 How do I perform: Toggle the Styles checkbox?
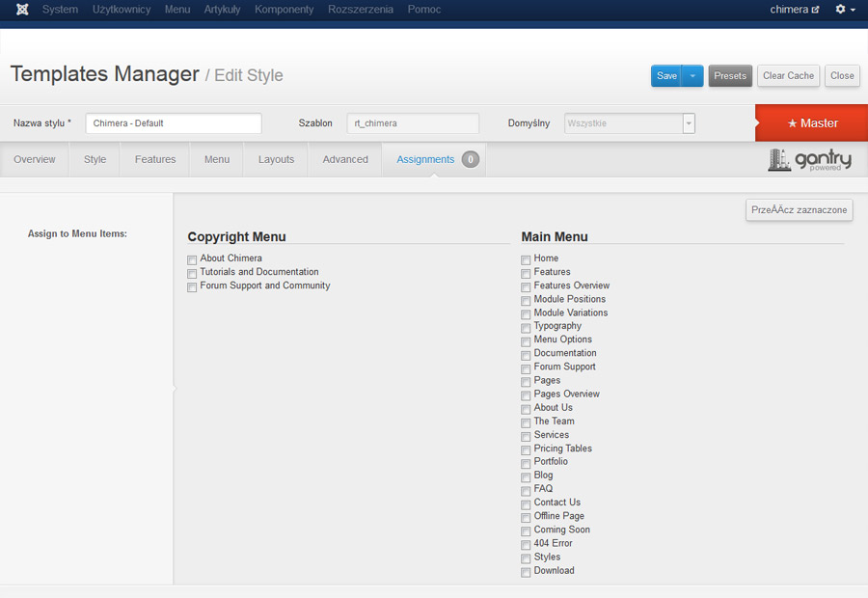click(526, 558)
